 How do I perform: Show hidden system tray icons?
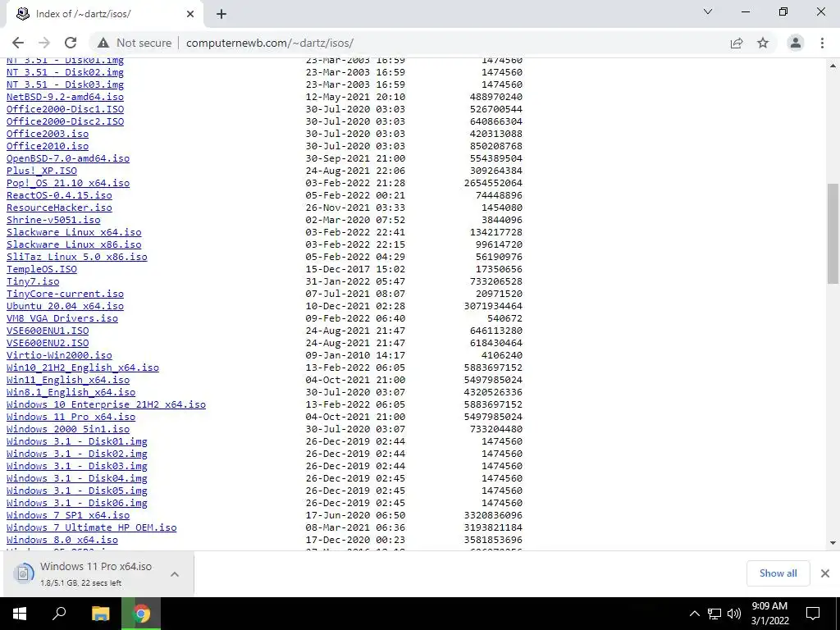coord(694,614)
